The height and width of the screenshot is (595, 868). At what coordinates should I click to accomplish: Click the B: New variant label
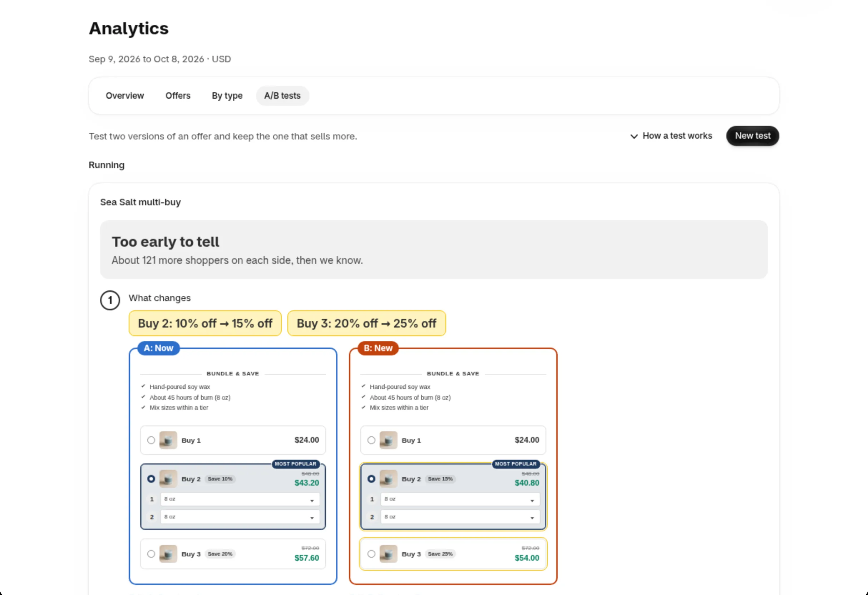(x=378, y=348)
